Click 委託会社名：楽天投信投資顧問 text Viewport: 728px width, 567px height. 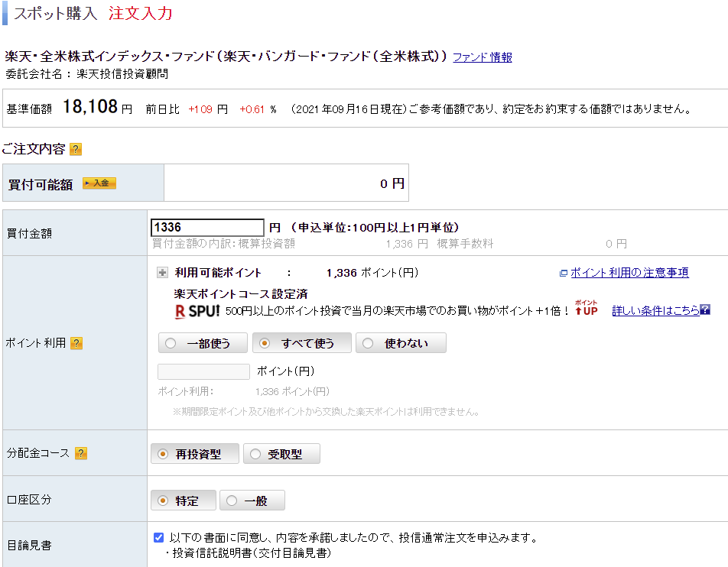pos(87,74)
